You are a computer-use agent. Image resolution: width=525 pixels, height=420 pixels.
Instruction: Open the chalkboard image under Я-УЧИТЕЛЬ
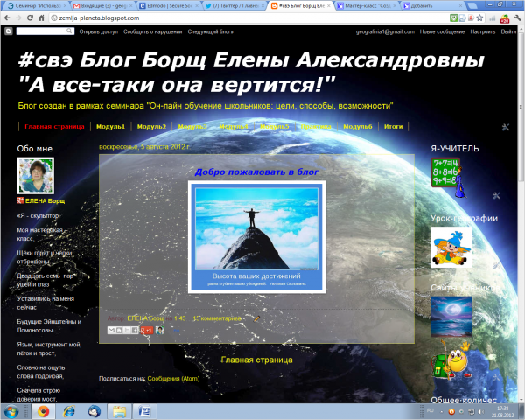[449, 178]
